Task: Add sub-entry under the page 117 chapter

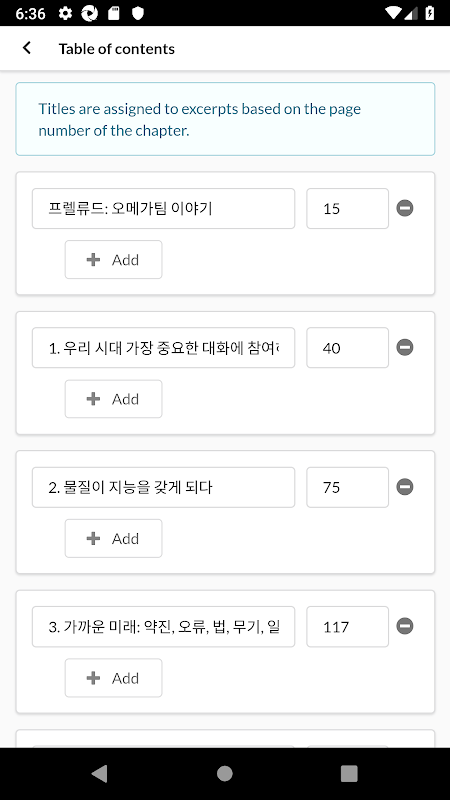Action: click(x=113, y=678)
